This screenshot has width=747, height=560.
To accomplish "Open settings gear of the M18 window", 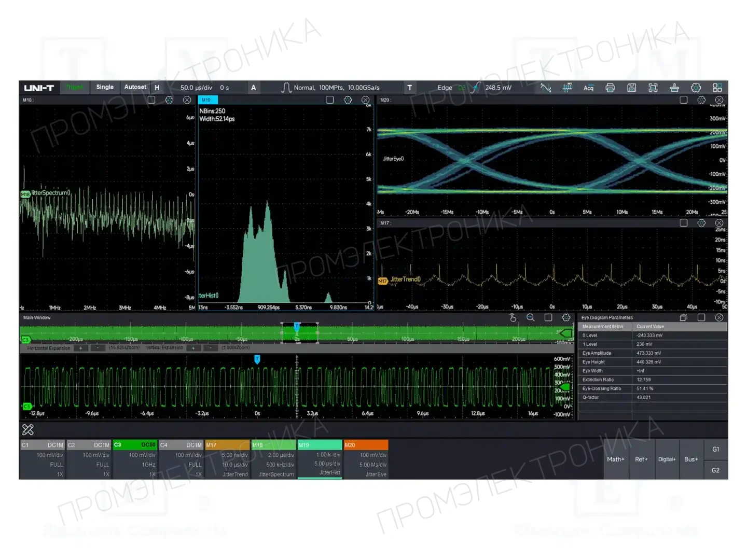I will [x=169, y=100].
